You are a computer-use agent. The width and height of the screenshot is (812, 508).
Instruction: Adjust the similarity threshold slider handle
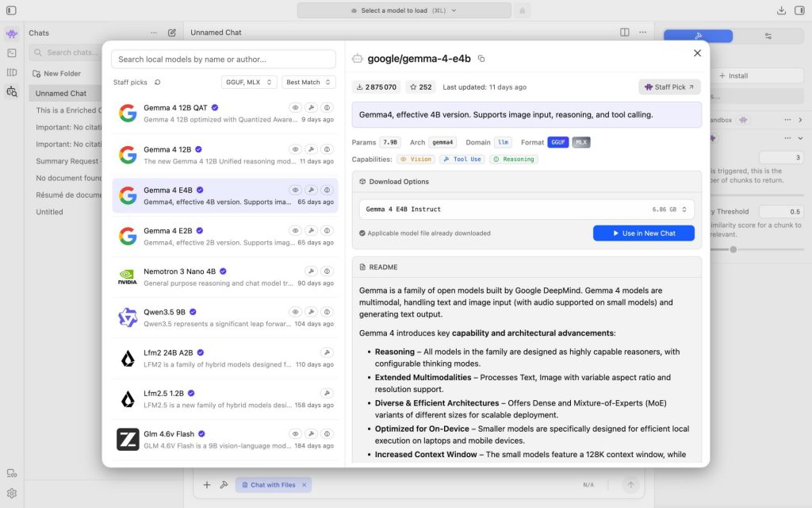733,249
